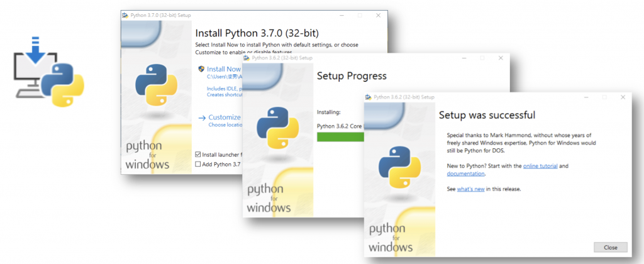Click Close in Setup was successful window
The width and height of the screenshot is (644, 264).
click(x=610, y=247)
